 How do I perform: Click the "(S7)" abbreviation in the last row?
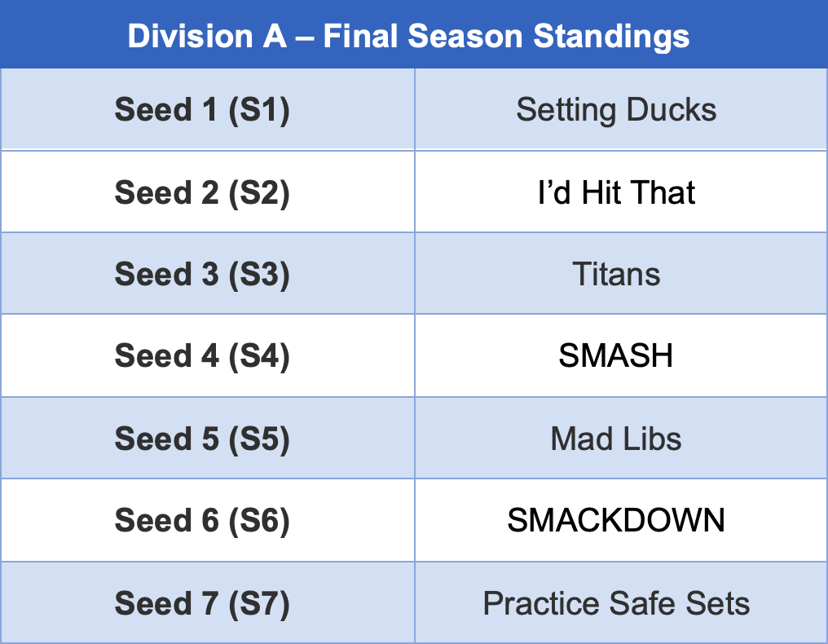[259, 603]
